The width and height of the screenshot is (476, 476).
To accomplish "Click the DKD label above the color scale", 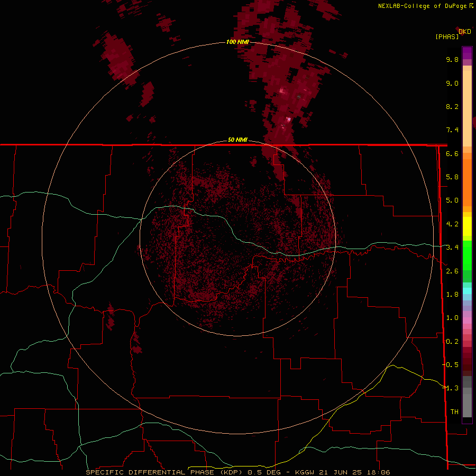I will pos(465,32).
